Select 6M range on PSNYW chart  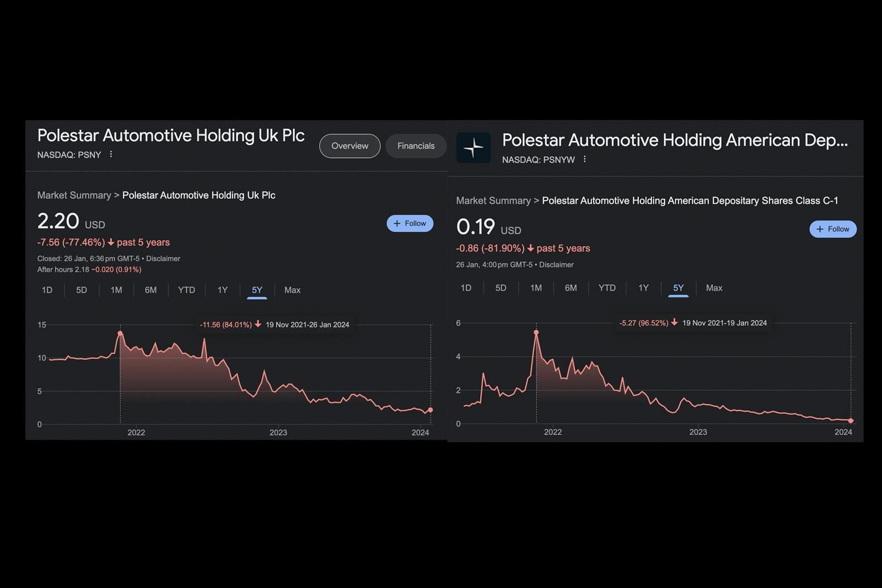[571, 288]
